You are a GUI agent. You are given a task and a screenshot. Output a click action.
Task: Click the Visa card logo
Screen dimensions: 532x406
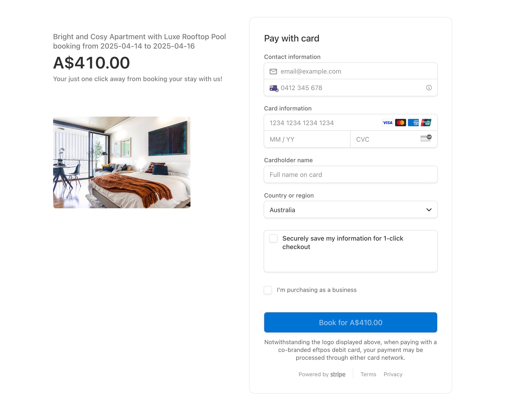[x=387, y=123]
